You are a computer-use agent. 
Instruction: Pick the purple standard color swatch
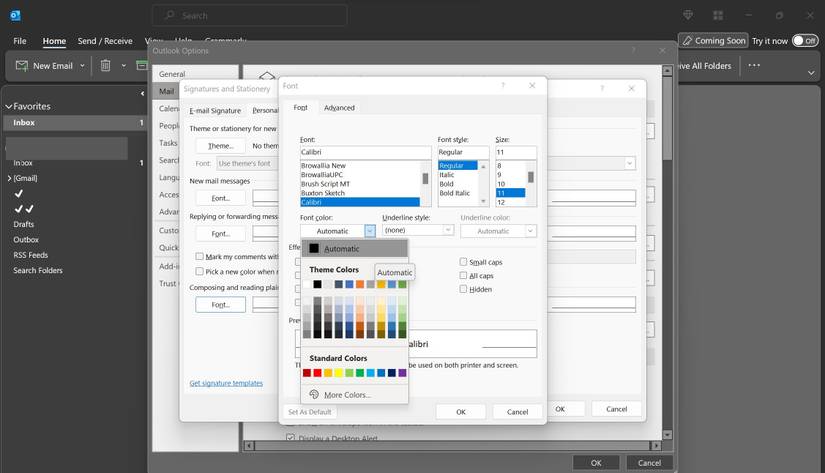(x=402, y=373)
